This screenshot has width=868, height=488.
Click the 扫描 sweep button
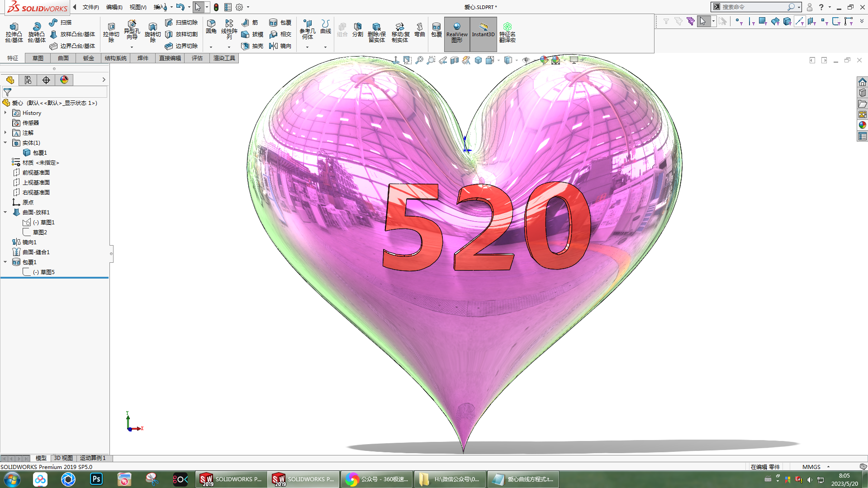tap(61, 22)
